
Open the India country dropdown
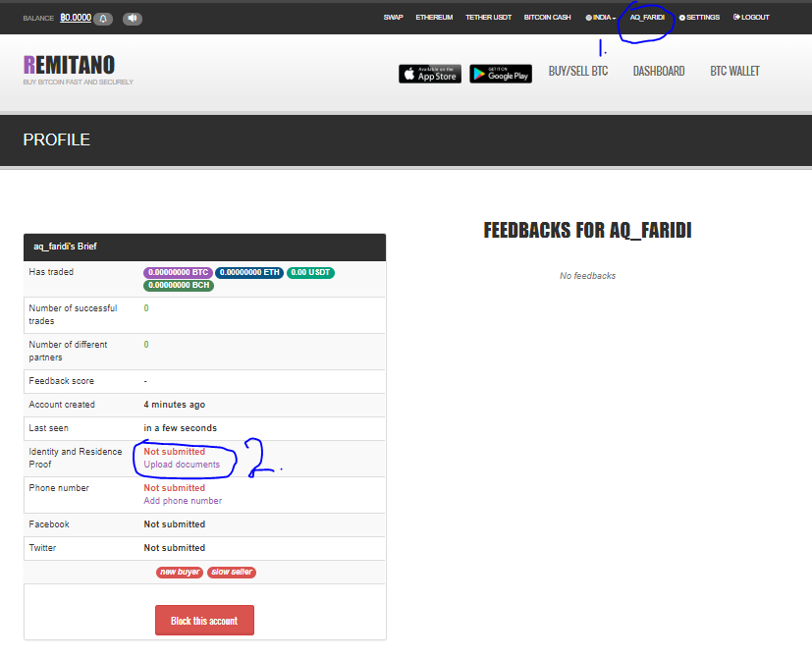pos(601,18)
